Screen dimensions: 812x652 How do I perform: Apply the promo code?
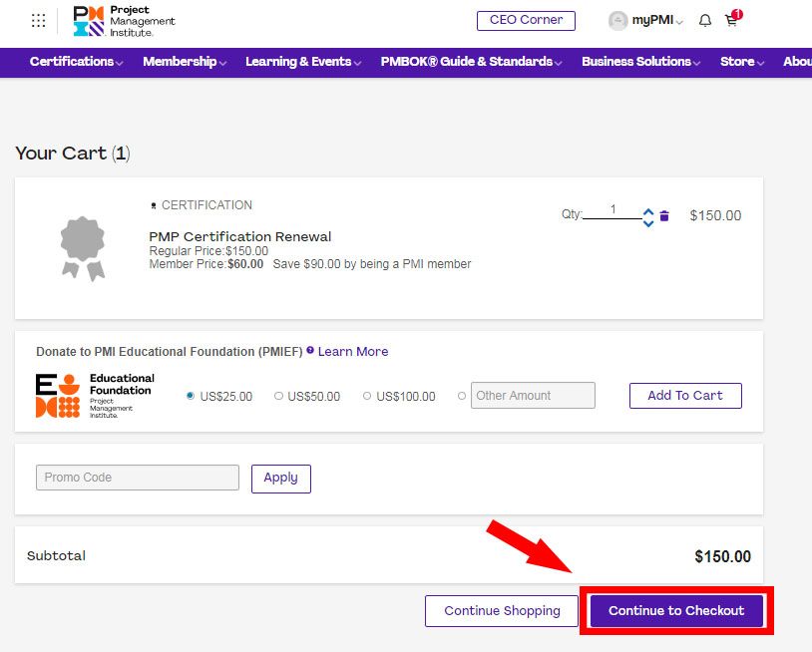[x=280, y=479]
